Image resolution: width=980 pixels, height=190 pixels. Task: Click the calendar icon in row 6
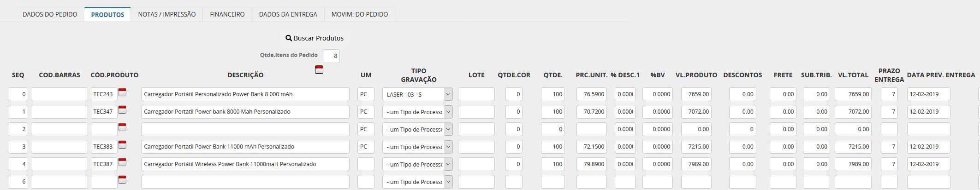coord(122,179)
